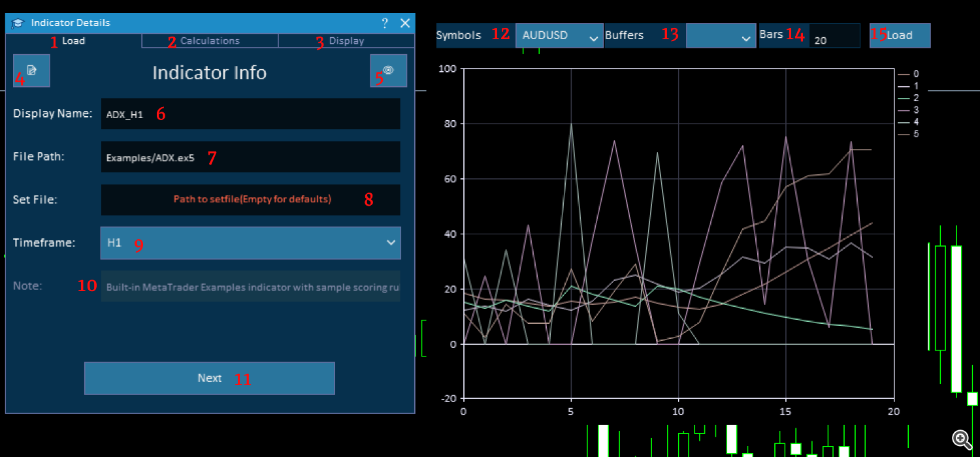Click the document edit icon button
Viewport: 980px width, 457px height.
(x=31, y=71)
